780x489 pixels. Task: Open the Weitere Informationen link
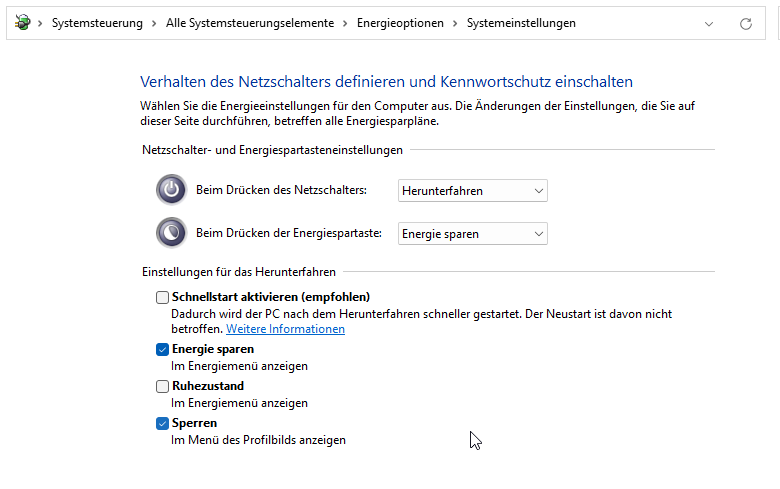tap(285, 329)
